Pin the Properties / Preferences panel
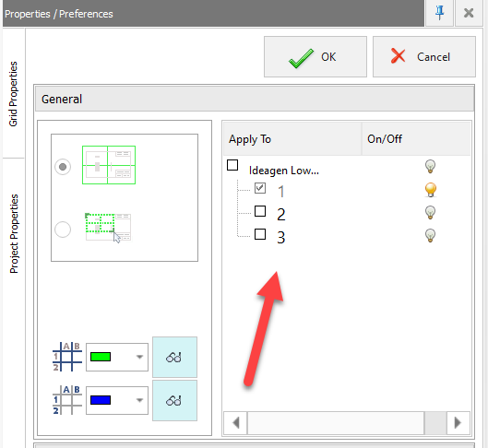488x448 pixels. [439, 13]
